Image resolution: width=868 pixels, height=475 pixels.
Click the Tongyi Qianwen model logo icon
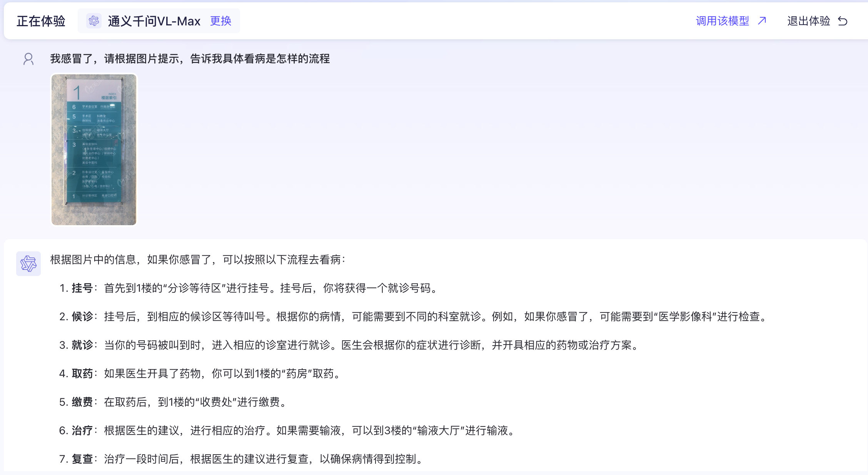[93, 21]
